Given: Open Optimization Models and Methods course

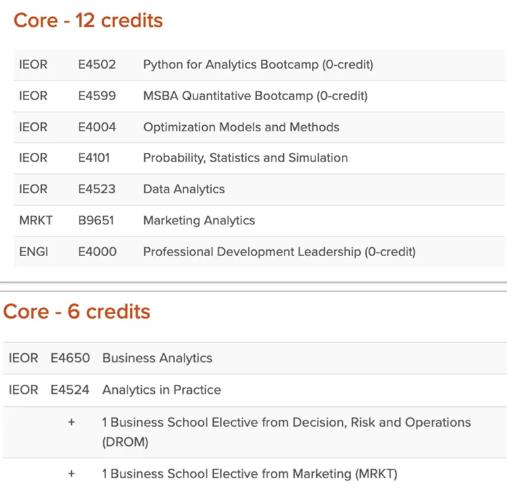Looking at the screenshot, I should [x=241, y=127].
